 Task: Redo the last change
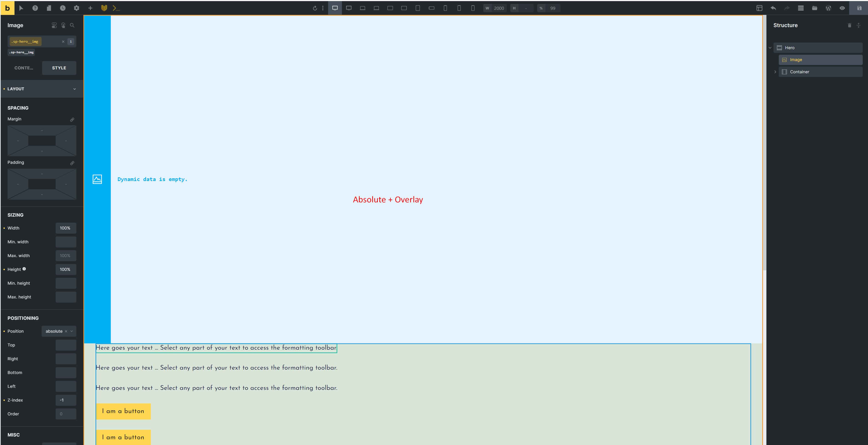pos(787,8)
